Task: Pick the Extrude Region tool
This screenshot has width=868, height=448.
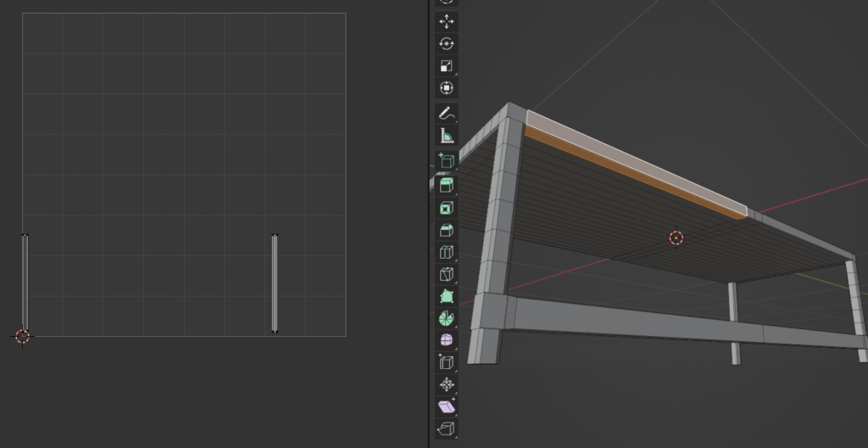Action: 446,186
